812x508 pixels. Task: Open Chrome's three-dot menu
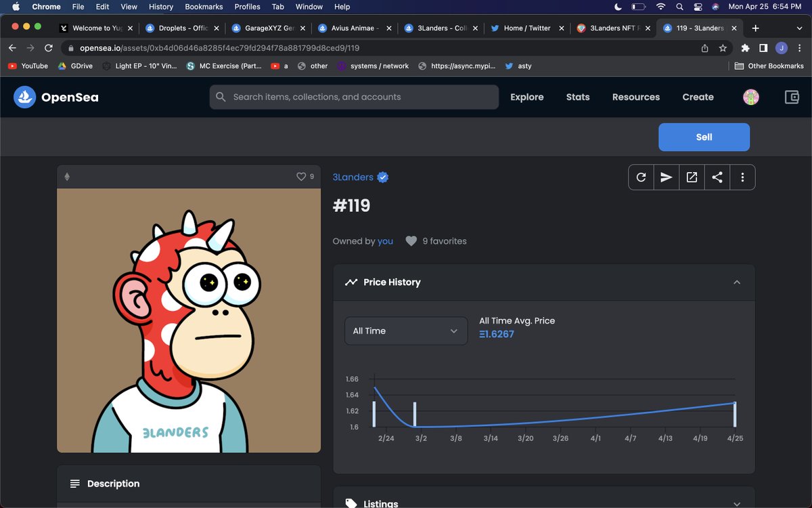pos(799,48)
